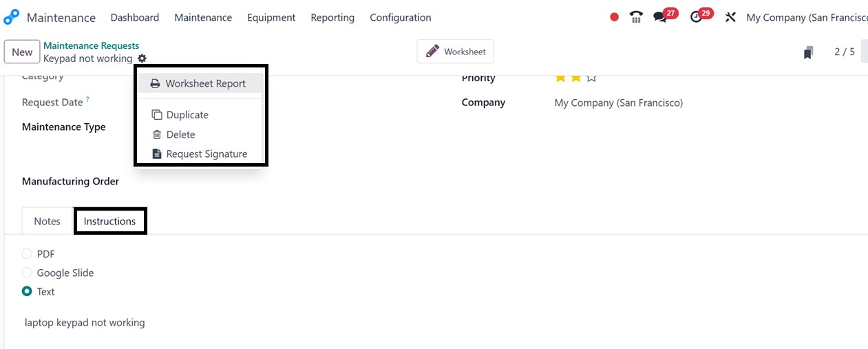Set priority to three stars

pos(591,78)
